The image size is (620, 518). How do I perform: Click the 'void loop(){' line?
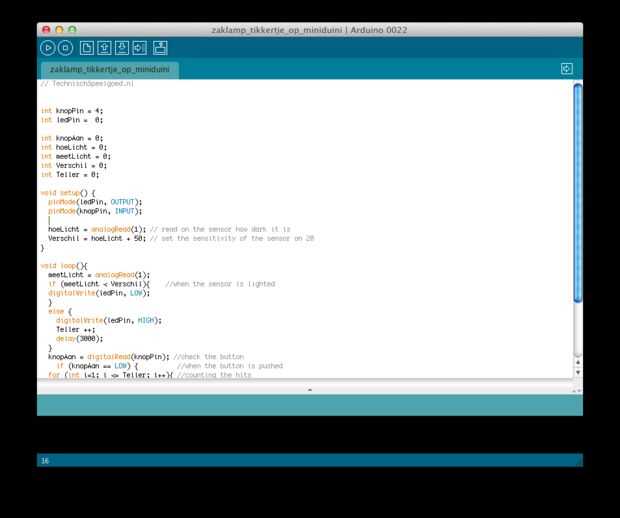(64, 266)
